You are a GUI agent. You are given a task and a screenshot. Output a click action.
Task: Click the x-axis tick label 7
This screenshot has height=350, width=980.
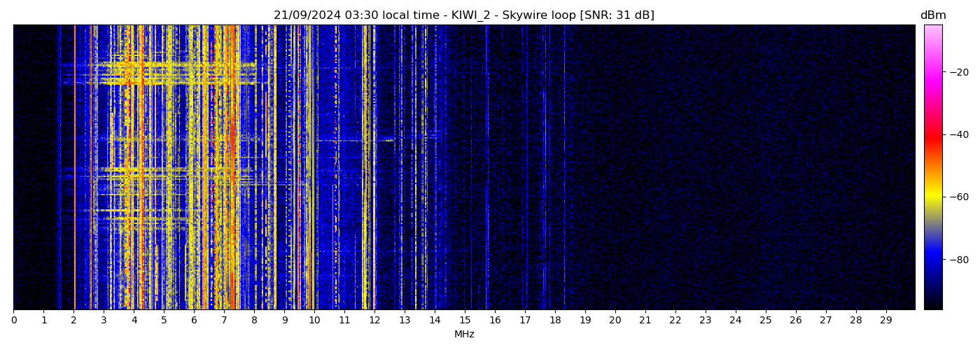click(224, 321)
